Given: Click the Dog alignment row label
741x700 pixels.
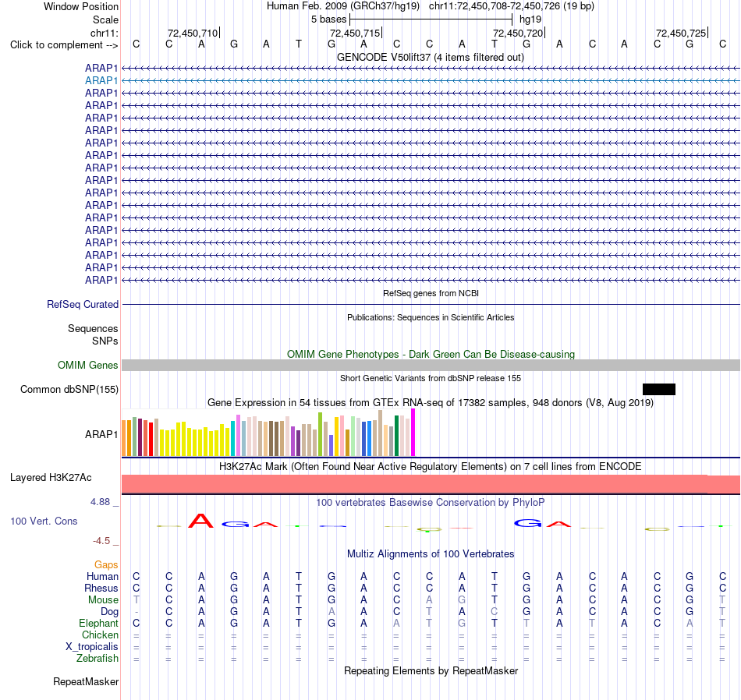Looking at the screenshot, I should 109,612.
